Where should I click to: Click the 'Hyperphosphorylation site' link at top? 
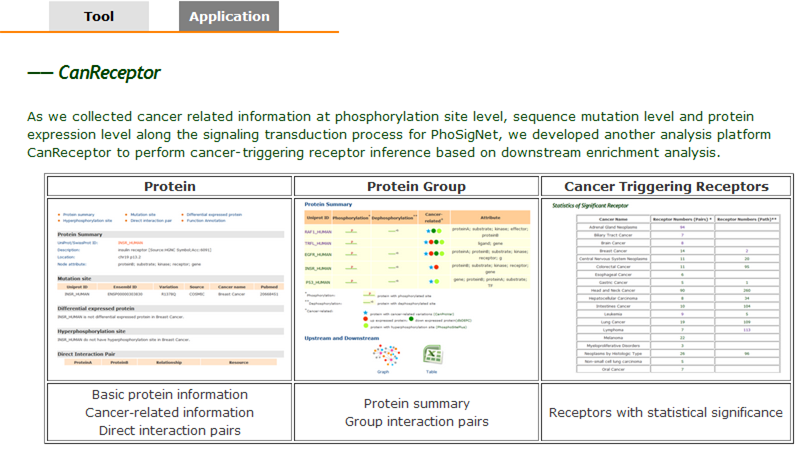(x=87, y=220)
